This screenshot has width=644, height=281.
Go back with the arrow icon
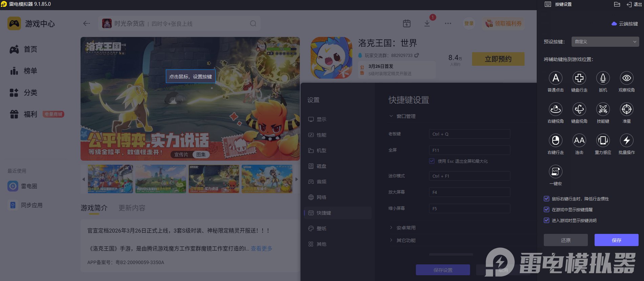(87, 23)
